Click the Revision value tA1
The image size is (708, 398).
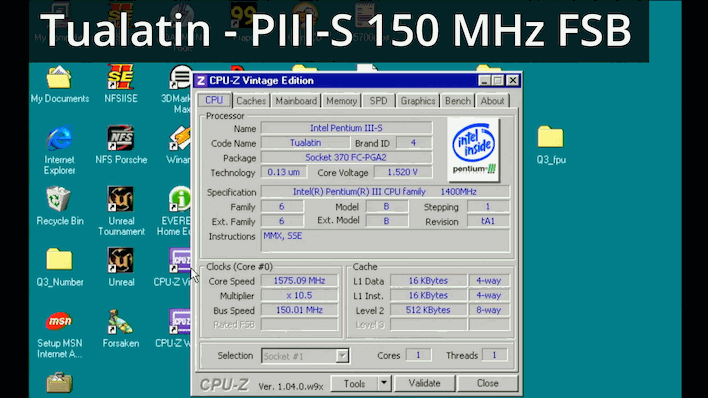click(x=488, y=221)
